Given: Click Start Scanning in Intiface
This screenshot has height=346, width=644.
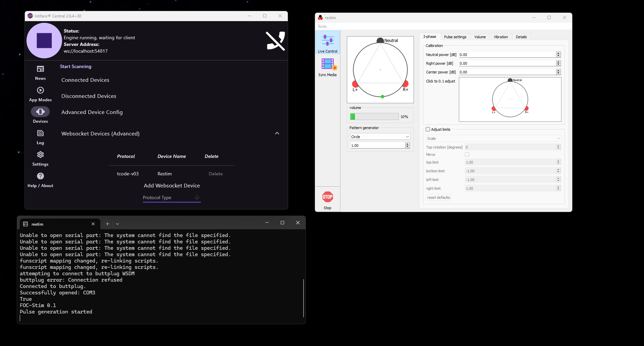Looking at the screenshot, I should [x=75, y=66].
